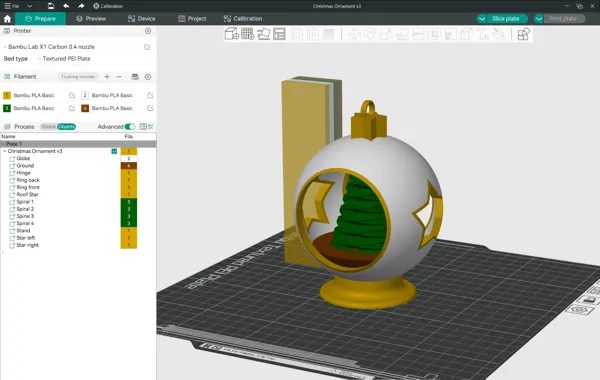Click Calibration in the title bar
This screenshot has height=380, width=600.
108,6
